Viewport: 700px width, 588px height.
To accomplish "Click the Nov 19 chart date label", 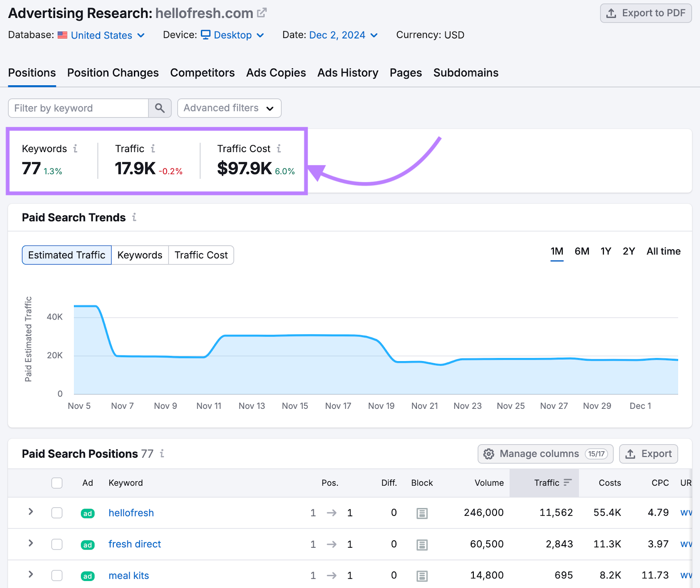I will [x=381, y=406].
